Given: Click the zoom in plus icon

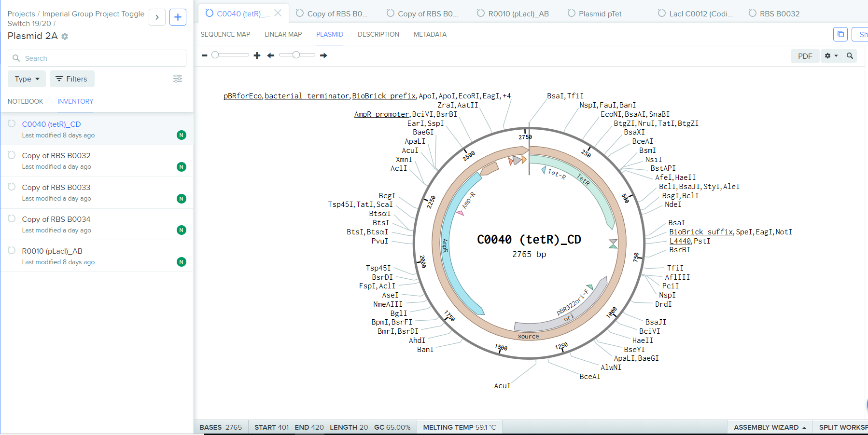Looking at the screenshot, I should click(257, 55).
